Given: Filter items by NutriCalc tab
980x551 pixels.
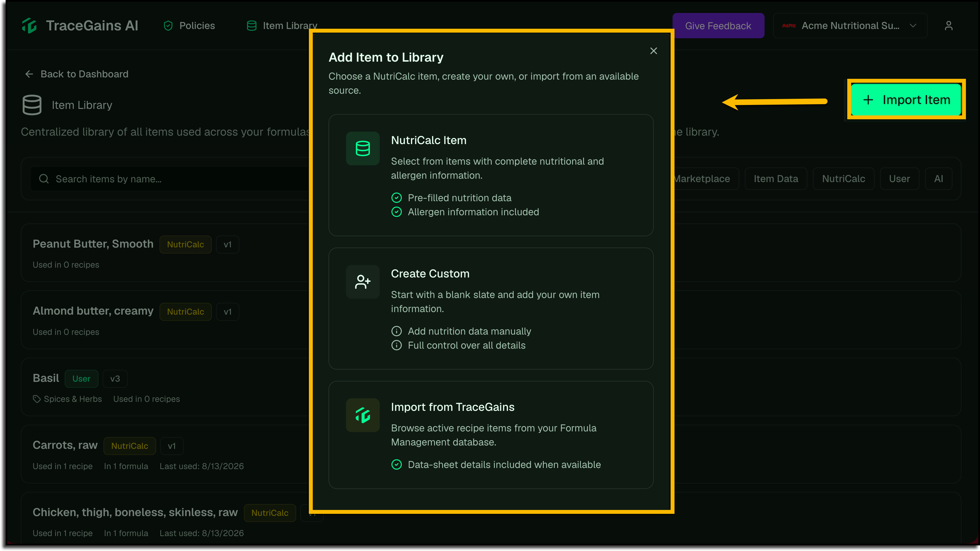Looking at the screenshot, I should coord(843,178).
